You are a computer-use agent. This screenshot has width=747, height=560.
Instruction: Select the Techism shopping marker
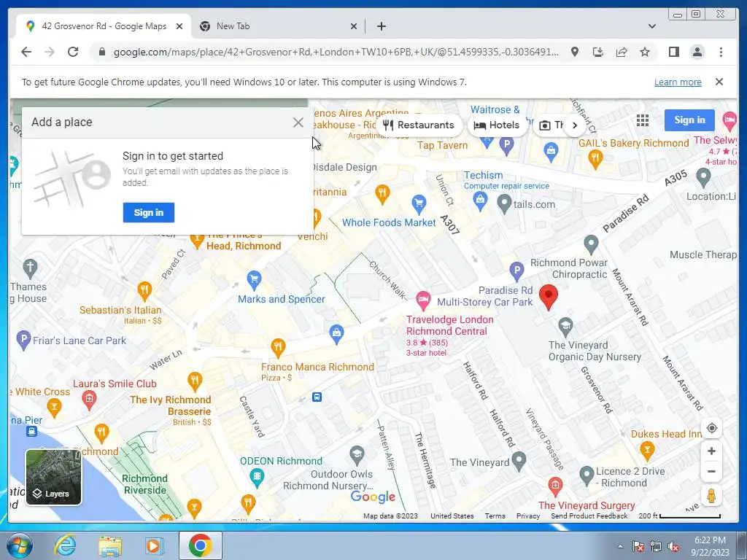point(480,201)
